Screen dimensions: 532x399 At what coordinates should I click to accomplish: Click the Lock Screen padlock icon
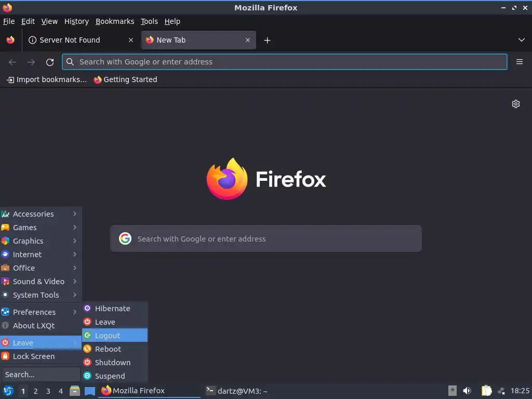pos(5,356)
